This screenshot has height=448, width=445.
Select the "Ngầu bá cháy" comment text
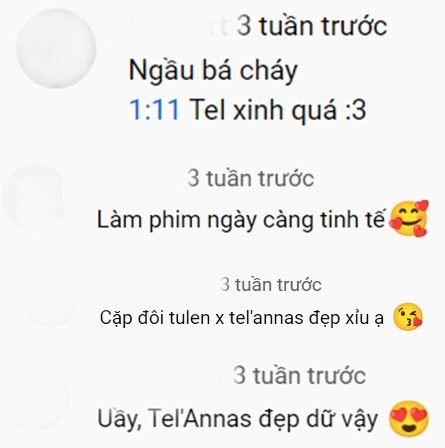(x=213, y=71)
